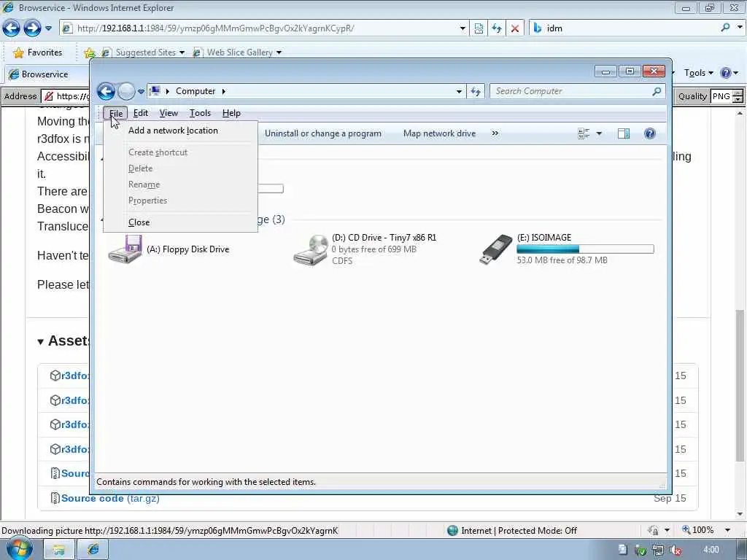
Task: Open Internet Explorer taskbar button
Action: (x=93, y=550)
